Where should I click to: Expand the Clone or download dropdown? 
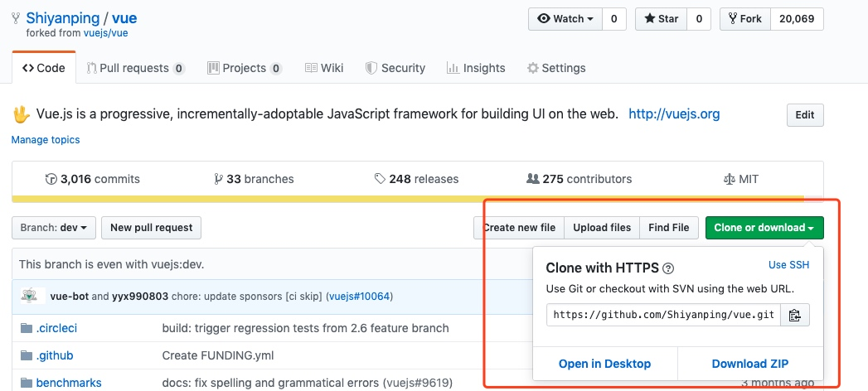point(764,228)
